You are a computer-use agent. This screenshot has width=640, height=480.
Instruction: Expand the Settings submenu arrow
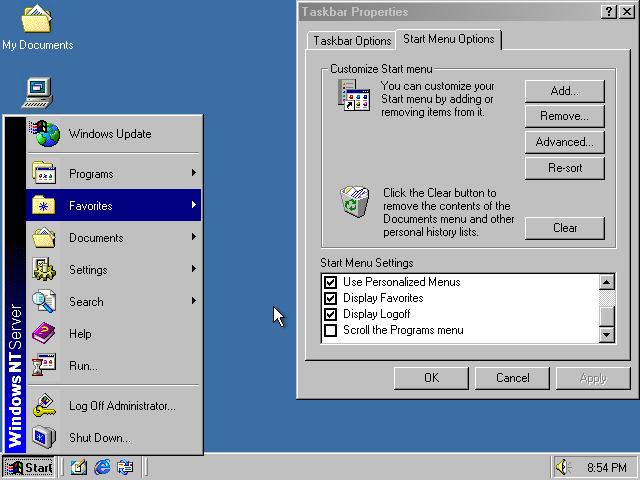coord(194,269)
